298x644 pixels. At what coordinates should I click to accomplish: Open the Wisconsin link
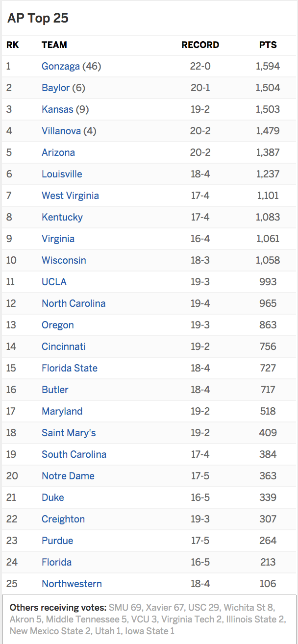click(64, 260)
